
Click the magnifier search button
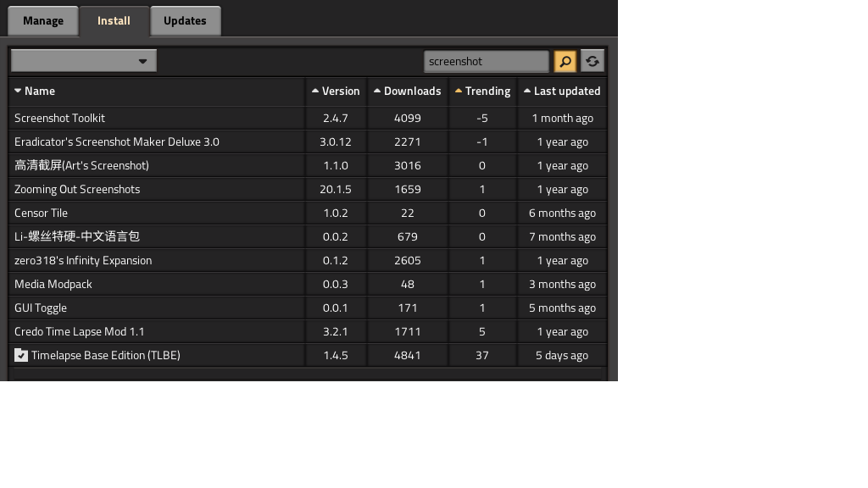coord(565,61)
